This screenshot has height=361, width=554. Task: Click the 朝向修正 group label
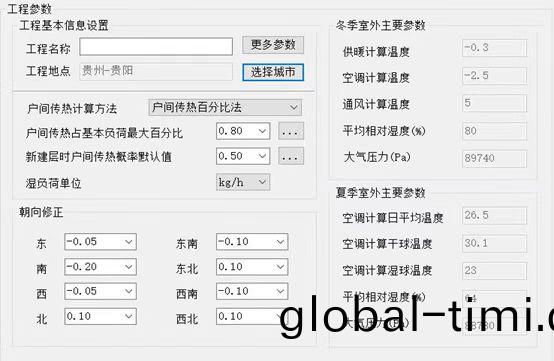(x=41, y=212)
